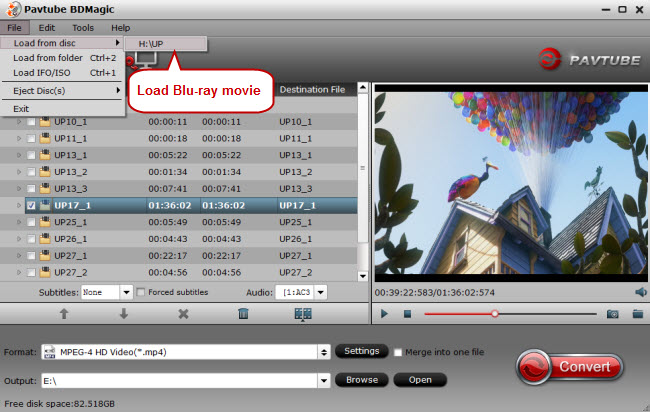
Task: Open the snapshot folder icon
Action: click(638, 314)
